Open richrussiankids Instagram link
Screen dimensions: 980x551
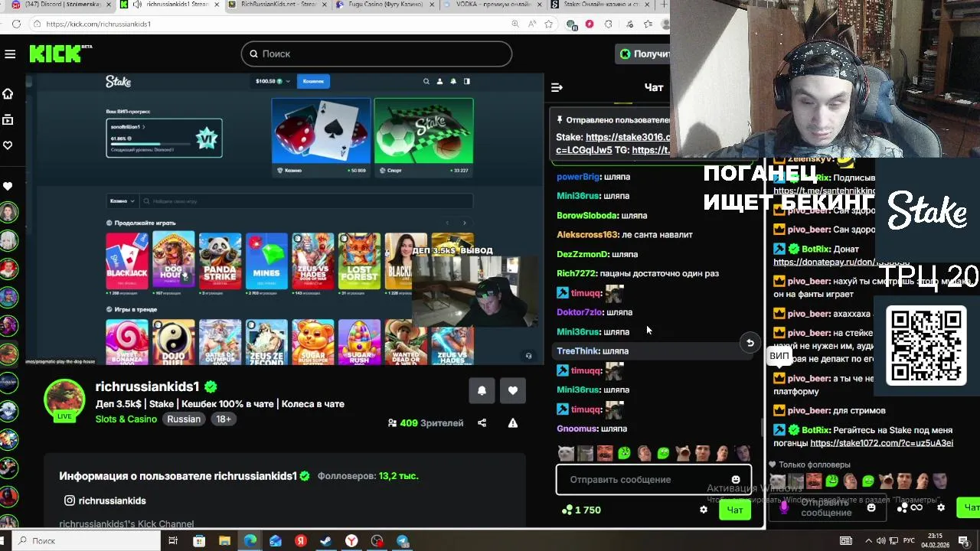[x=105, y=500]
